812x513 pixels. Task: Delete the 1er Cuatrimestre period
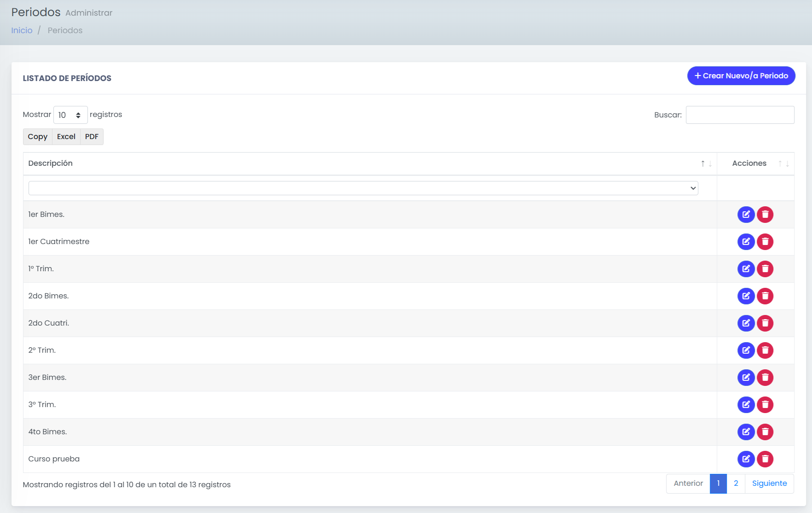point(765,242)
